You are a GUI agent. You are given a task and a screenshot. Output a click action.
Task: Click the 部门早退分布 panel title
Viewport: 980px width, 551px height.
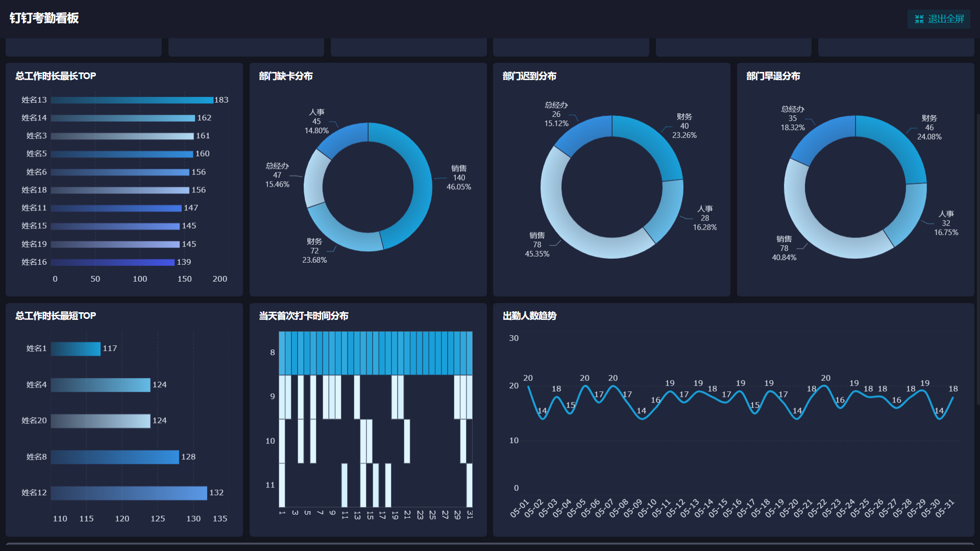pos(773,76)
